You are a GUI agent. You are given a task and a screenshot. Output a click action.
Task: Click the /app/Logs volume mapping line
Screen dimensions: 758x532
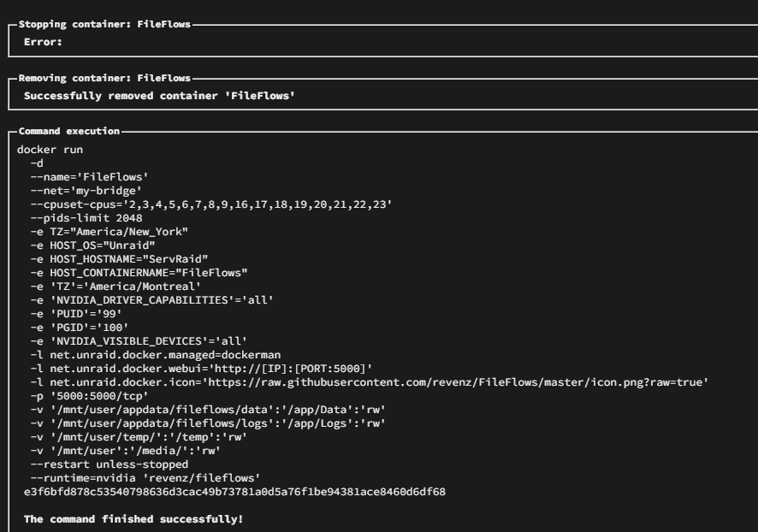(208, 423)
